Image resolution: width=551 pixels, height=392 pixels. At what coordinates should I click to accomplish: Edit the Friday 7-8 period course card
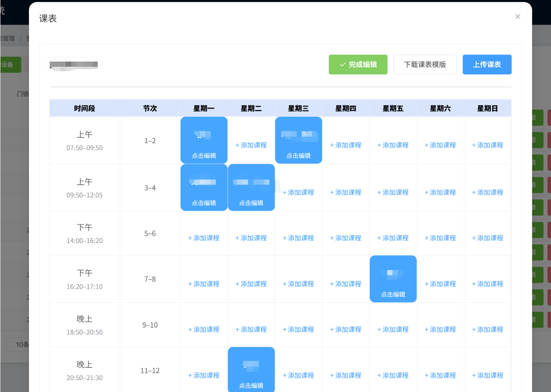(393, 279)
